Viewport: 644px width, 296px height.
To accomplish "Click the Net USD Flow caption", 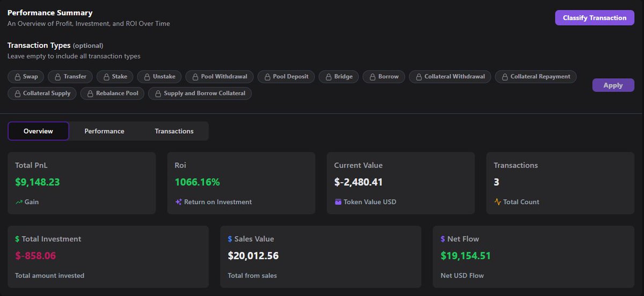I will [462, 276].
